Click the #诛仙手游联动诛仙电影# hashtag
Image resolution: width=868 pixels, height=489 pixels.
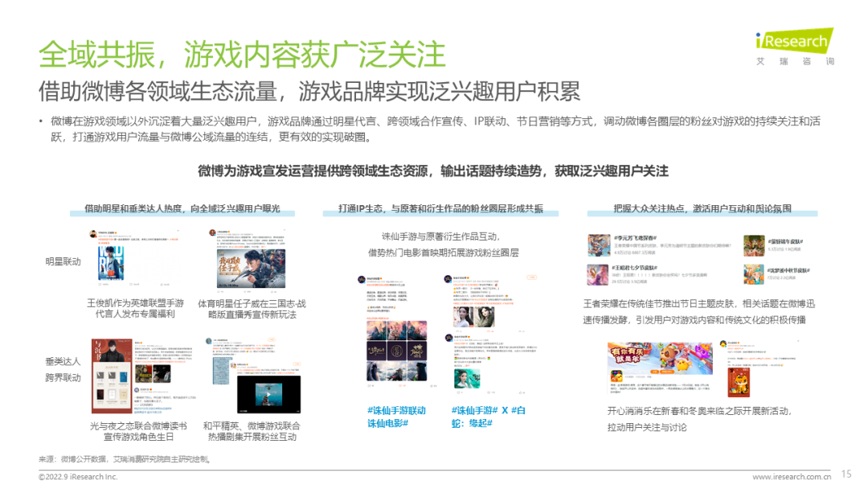point(396,417)
